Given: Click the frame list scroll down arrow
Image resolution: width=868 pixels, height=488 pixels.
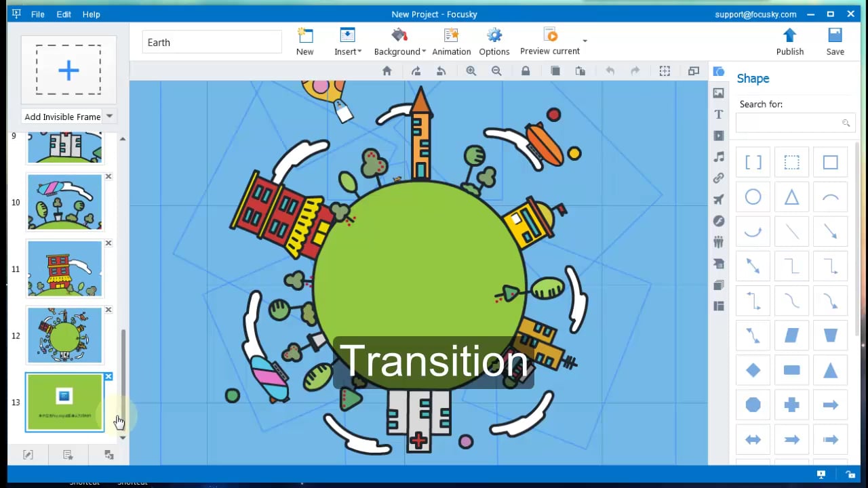Looking at the screenshot, I should point(123,438).
